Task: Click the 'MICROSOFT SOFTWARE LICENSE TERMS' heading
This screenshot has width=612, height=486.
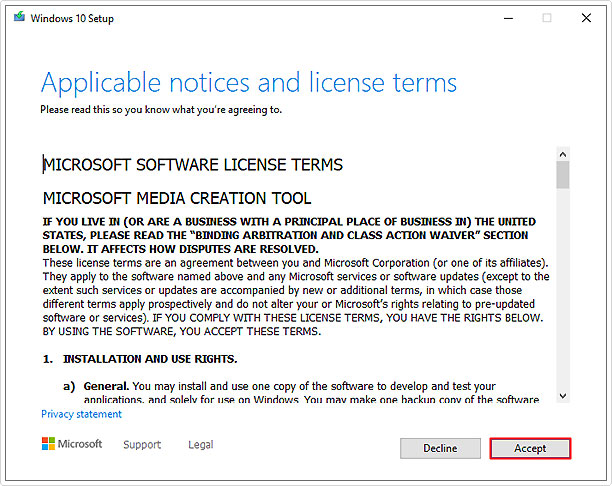Action: click(x=193, y=165)
